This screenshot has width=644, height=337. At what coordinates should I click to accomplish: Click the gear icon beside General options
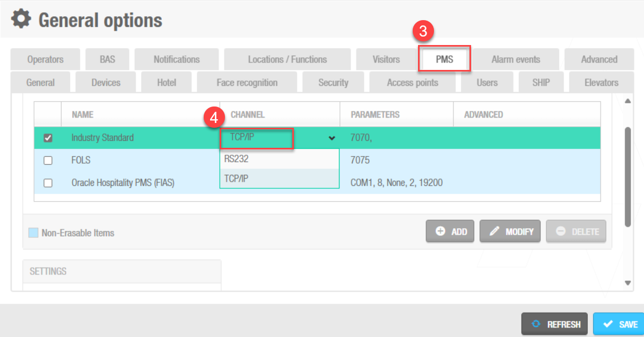pos(21,20)
